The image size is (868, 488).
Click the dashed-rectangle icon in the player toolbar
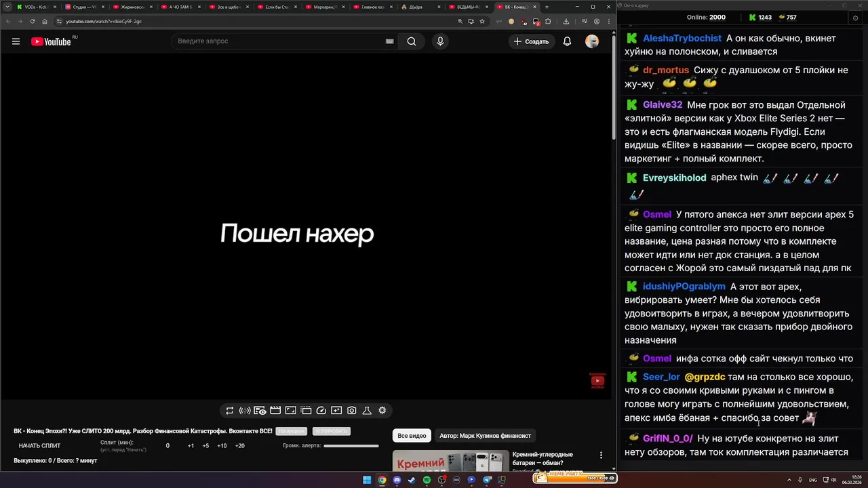306,411
